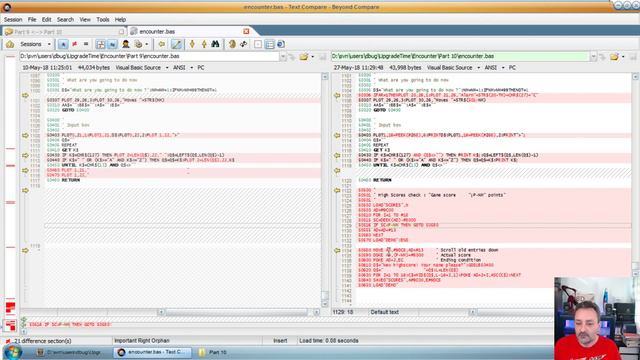The image size is (640, 360).
Task: Copy section to other side arrow
Action: [x=162, y=44]
